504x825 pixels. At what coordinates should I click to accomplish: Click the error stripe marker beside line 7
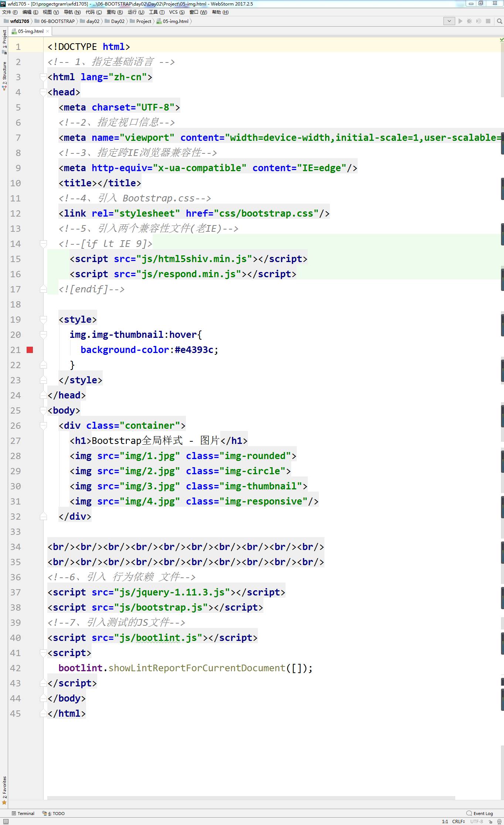[x=502, y=143]
